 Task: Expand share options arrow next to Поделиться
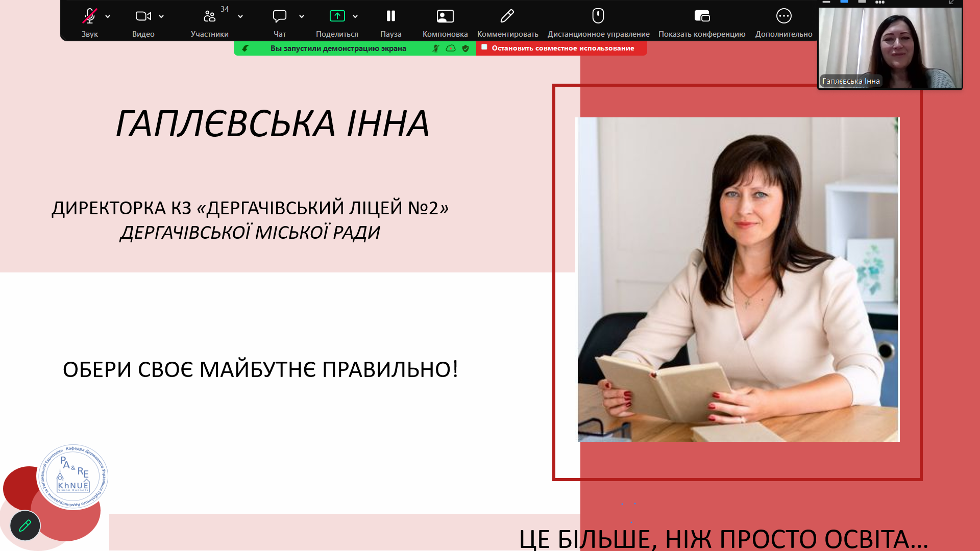pos(355,16)
